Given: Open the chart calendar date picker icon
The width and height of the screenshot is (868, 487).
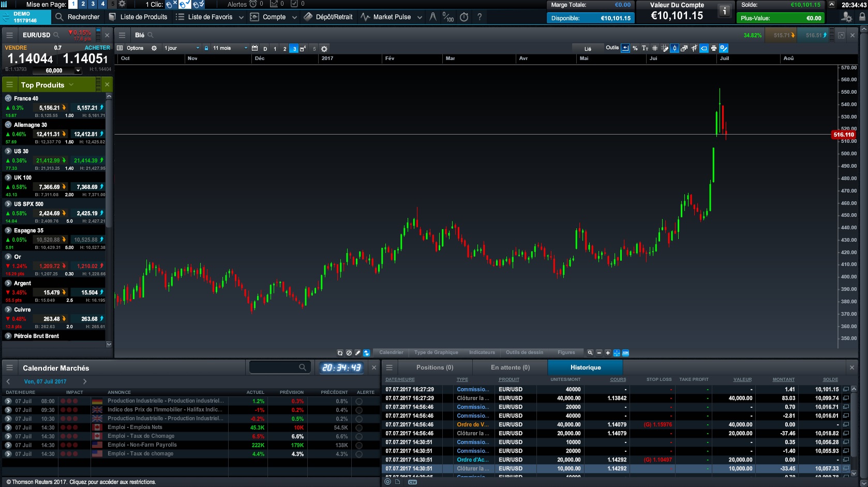Looking at the screenshot, I should (x=255, y=48).
